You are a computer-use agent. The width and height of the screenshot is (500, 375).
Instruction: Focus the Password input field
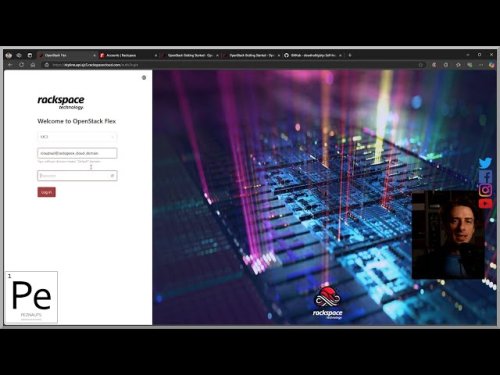pos(77,175)
